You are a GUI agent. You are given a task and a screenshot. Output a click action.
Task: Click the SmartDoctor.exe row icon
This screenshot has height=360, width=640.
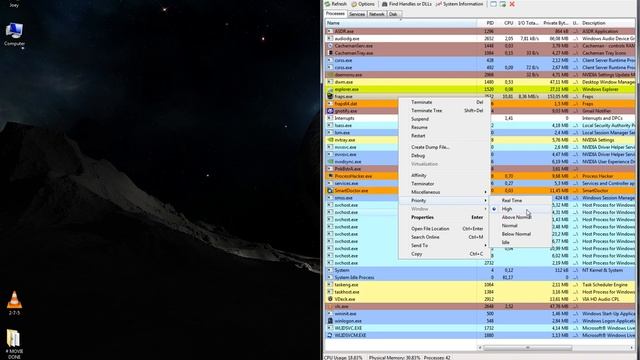pos(330,191)
